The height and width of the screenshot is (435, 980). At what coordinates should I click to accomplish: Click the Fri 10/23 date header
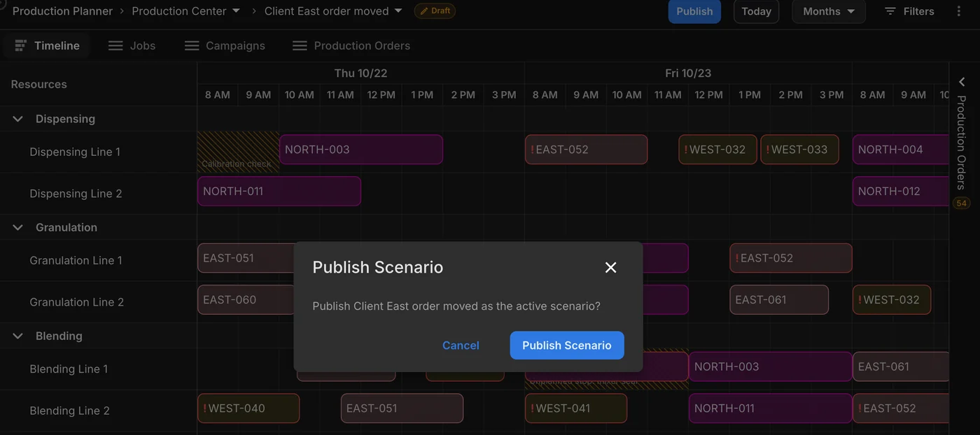point(688,73)
